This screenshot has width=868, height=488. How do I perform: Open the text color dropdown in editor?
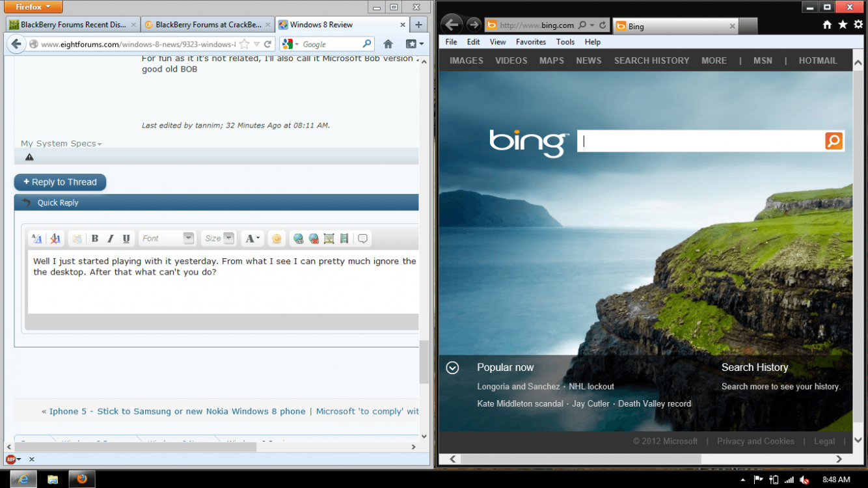(x=252, y=238)
